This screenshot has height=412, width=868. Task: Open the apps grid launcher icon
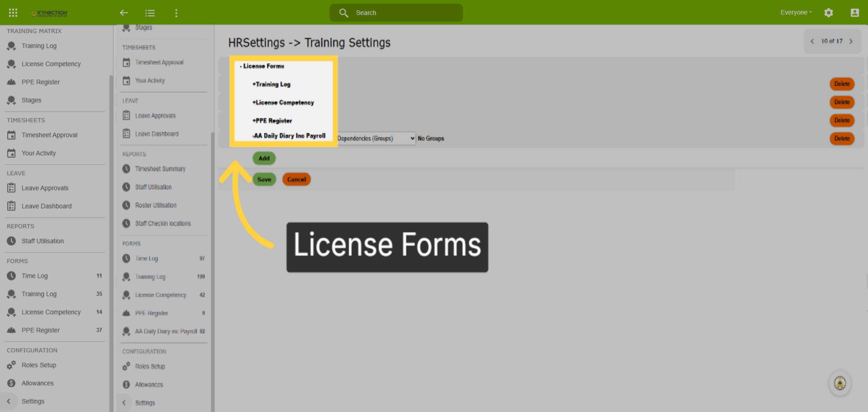point(13,13)
